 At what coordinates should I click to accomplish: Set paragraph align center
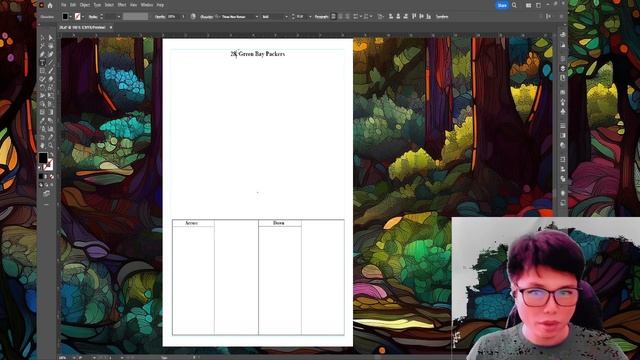(340, 17)
